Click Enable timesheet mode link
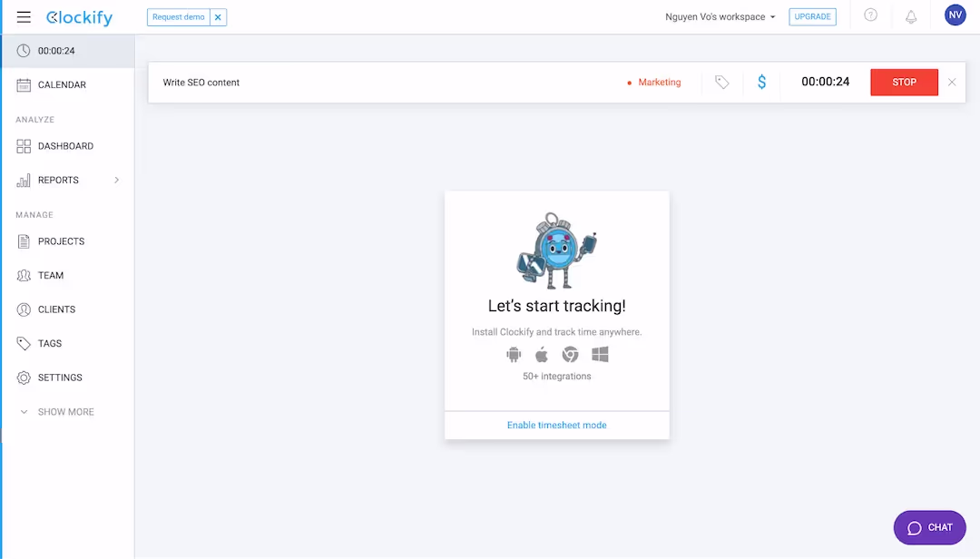 (x=557, y=426)
